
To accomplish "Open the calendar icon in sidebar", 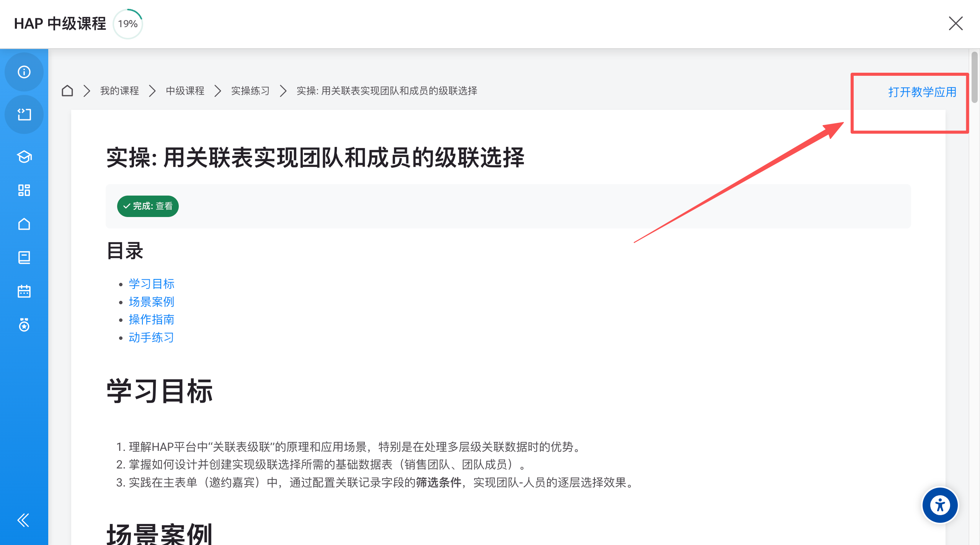I will tap(24, 291).
